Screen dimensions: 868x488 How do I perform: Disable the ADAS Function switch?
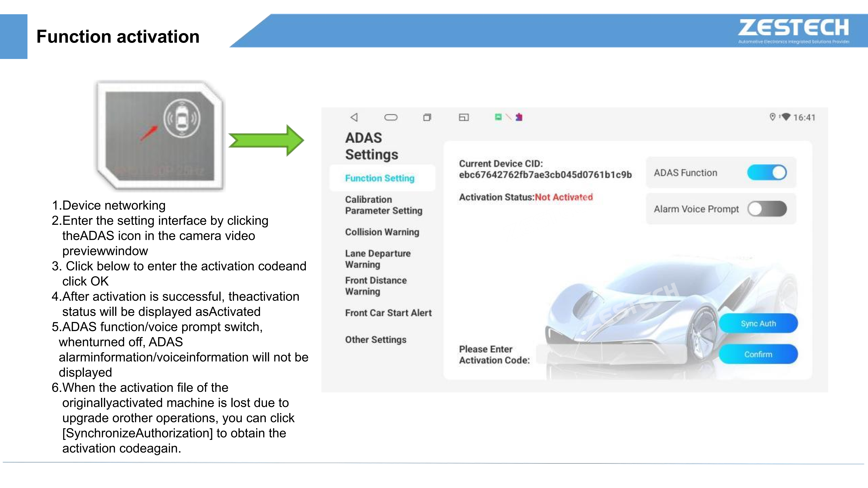coord(767,172)
